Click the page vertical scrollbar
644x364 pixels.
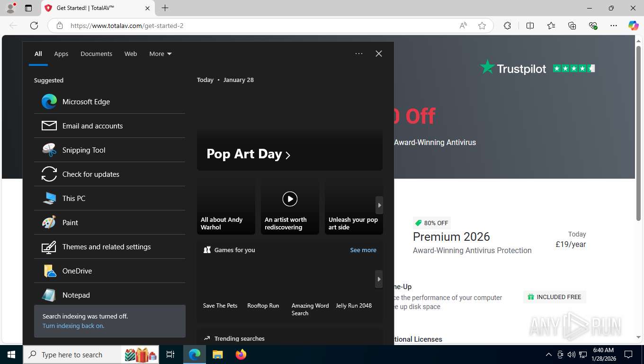tap(638, 133)
